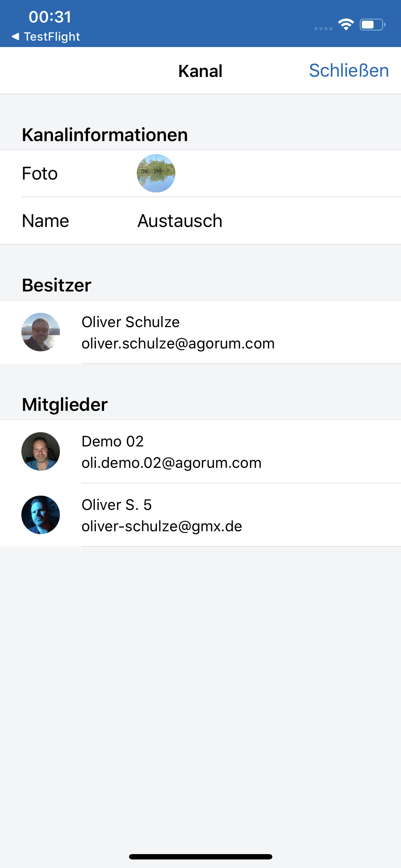The height and width of the screenshot is (868, 401).
Task: Return to TestFlight via back arrow
Action: [x=15, y=36]
